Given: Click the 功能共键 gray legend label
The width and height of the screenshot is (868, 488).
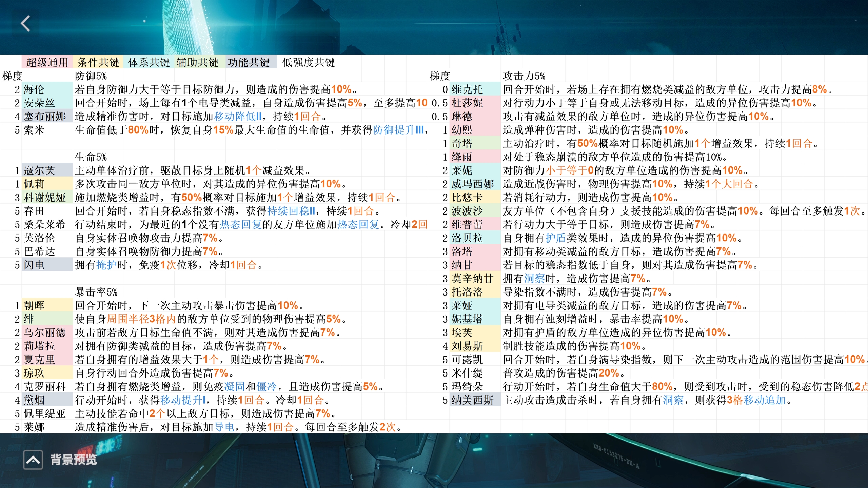Looking at the screenshot, I should [x=249, y=62].
